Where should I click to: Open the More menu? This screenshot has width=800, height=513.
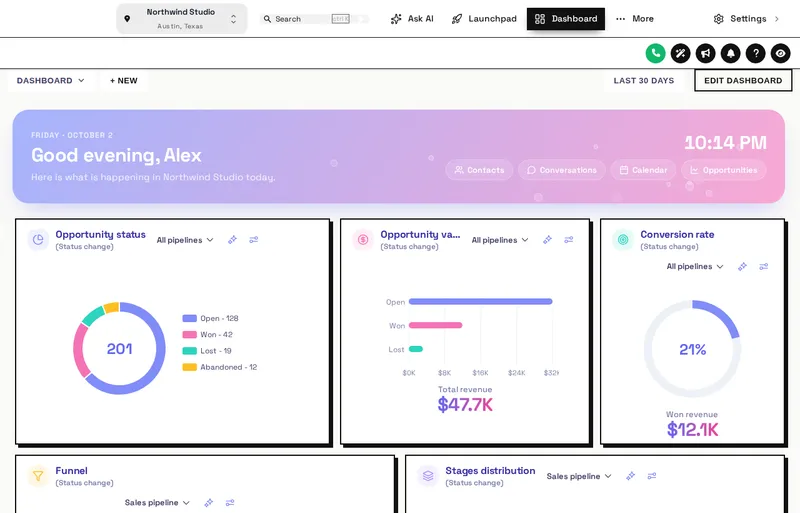[635, 19]
